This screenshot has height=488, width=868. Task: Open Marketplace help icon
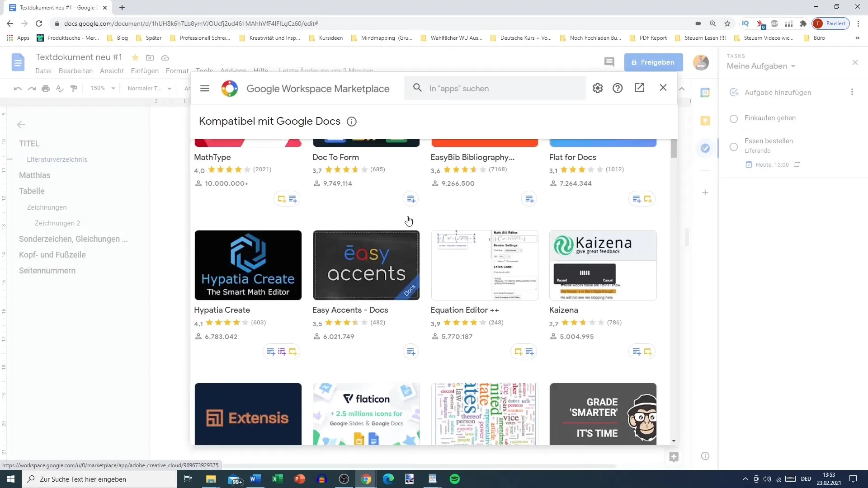(618, 88)
